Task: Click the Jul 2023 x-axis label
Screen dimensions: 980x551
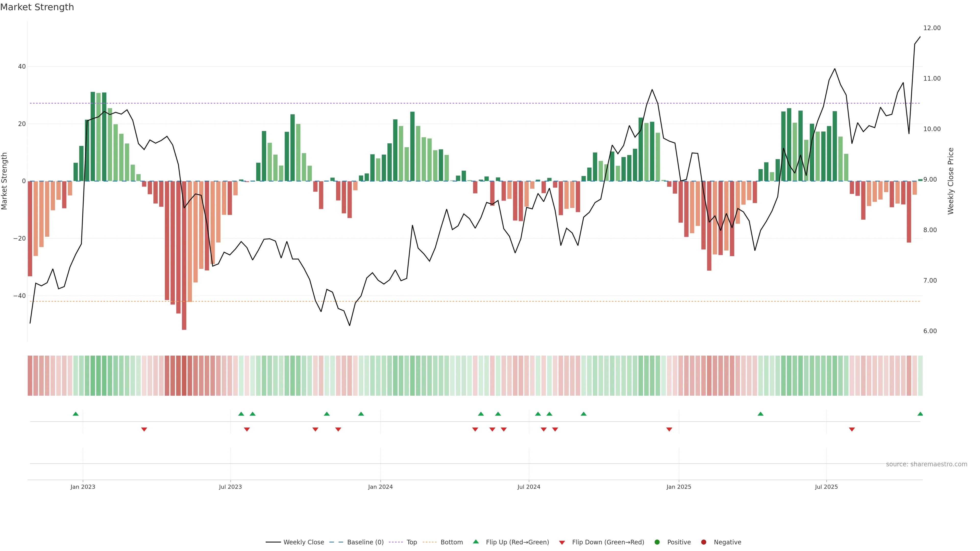Action: point(230,487)
